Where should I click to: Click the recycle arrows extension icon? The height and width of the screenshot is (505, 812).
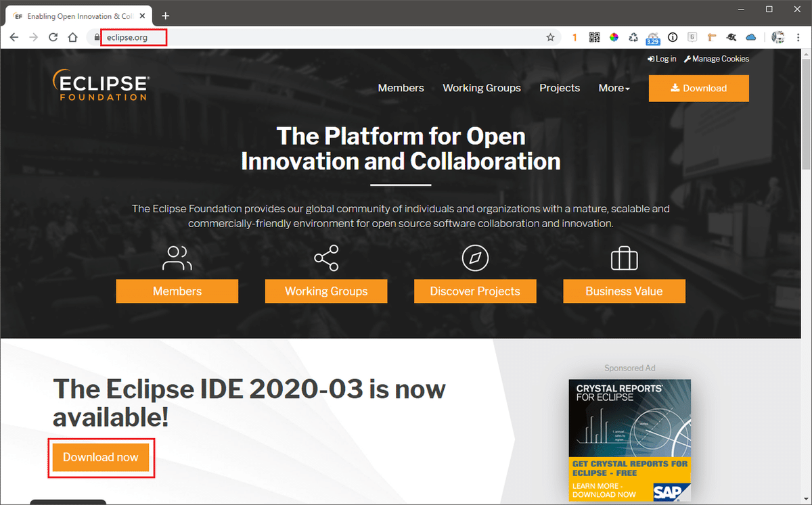pos(633,37)
